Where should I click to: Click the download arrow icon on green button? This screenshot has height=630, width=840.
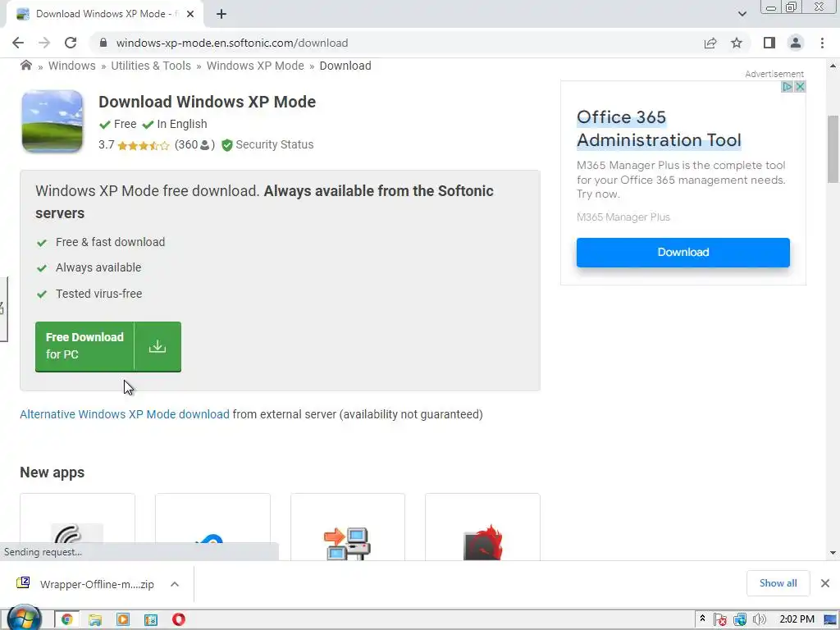tap(157, 347)
